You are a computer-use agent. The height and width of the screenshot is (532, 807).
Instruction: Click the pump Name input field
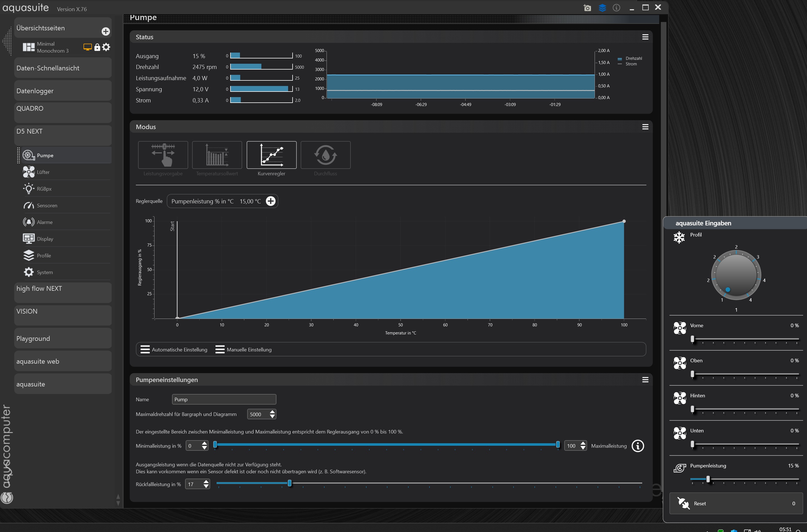click(224, 399)
